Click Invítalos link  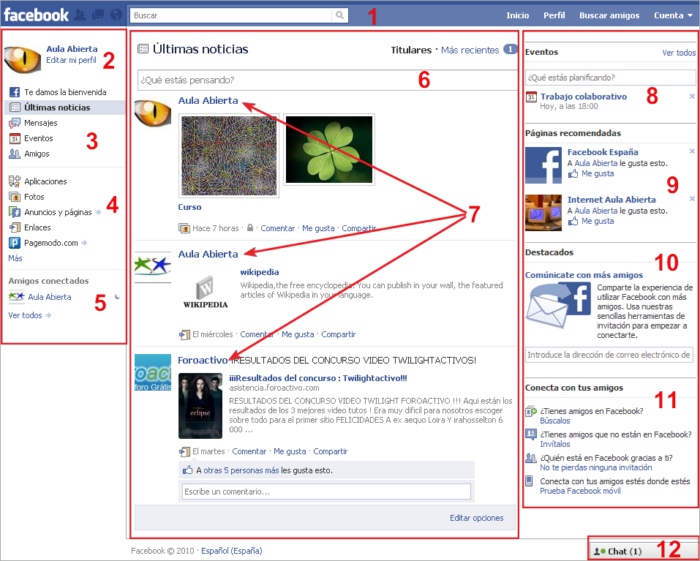(555, 444)
